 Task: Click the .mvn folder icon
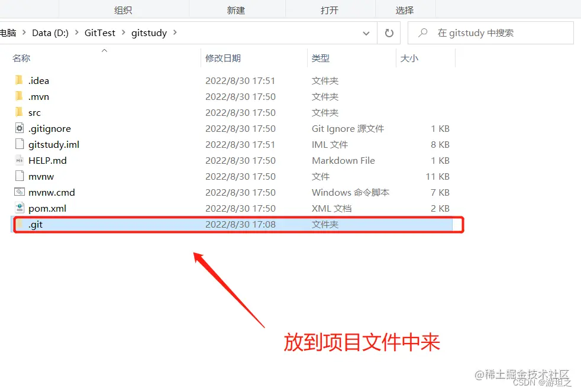tap(20, 96)
